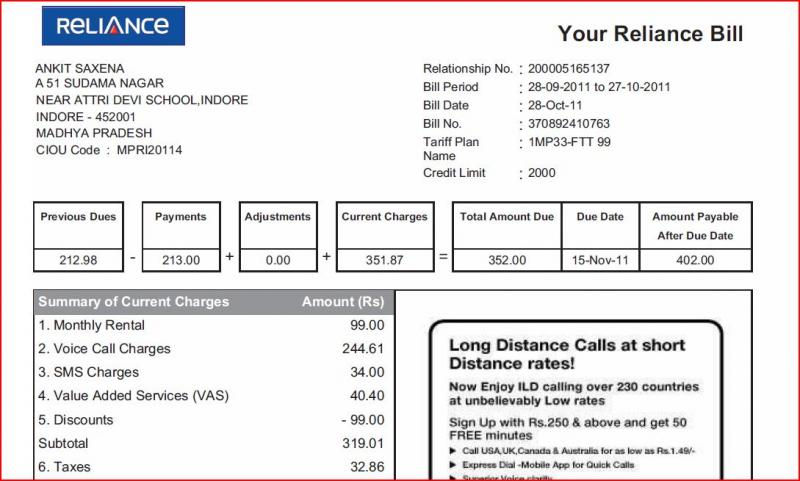Select Current Charges amount 351.87
The width and height of the screenshot is (800, 481).
click(x=385, y=260)
